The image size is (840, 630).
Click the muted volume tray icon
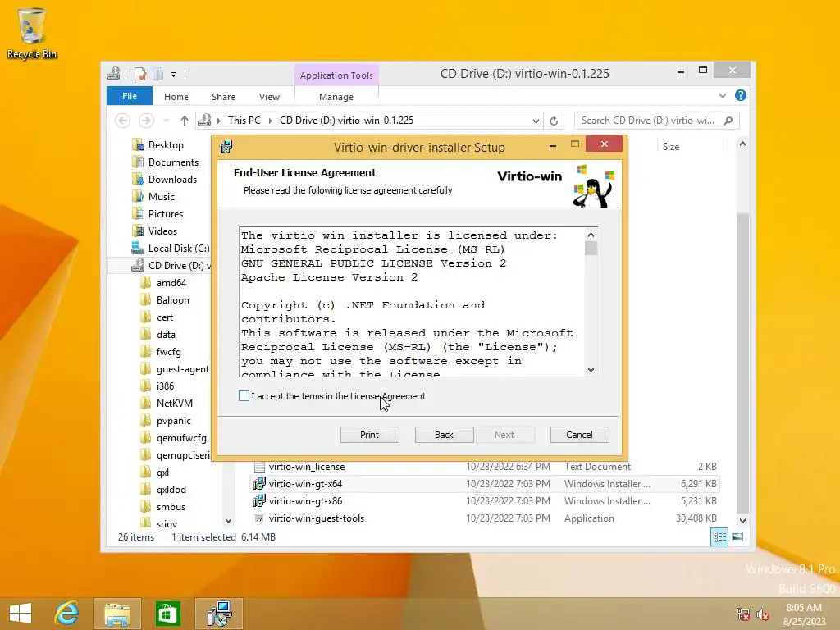[x=763, y=614]
